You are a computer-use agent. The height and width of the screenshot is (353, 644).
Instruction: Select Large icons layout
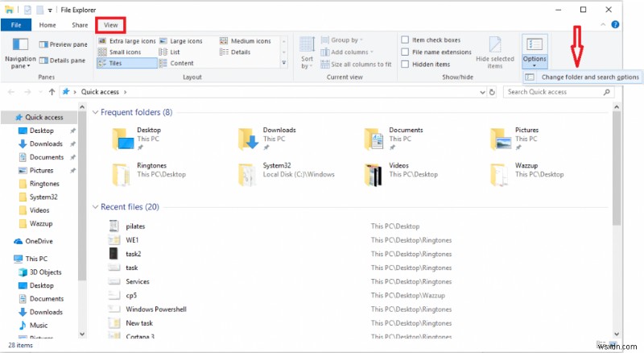(181, 41)
